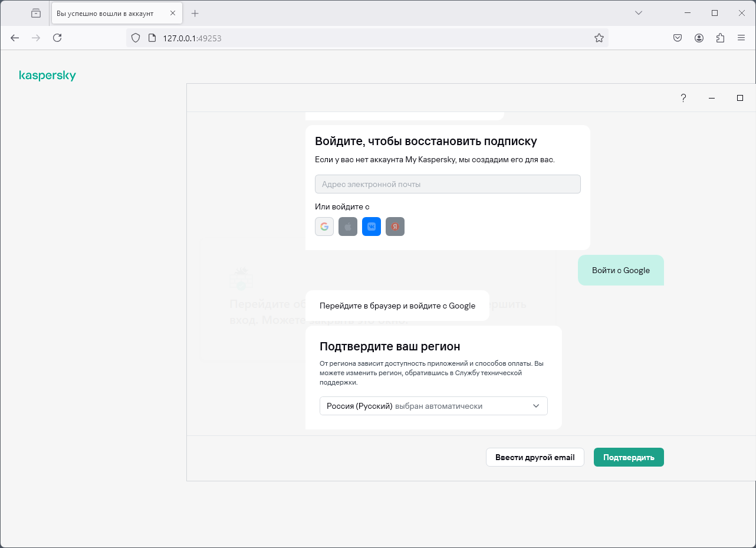This screenshot has height=548, width=756.
Task: Click «Ввести другой email» button
Action: pos(535,457)
